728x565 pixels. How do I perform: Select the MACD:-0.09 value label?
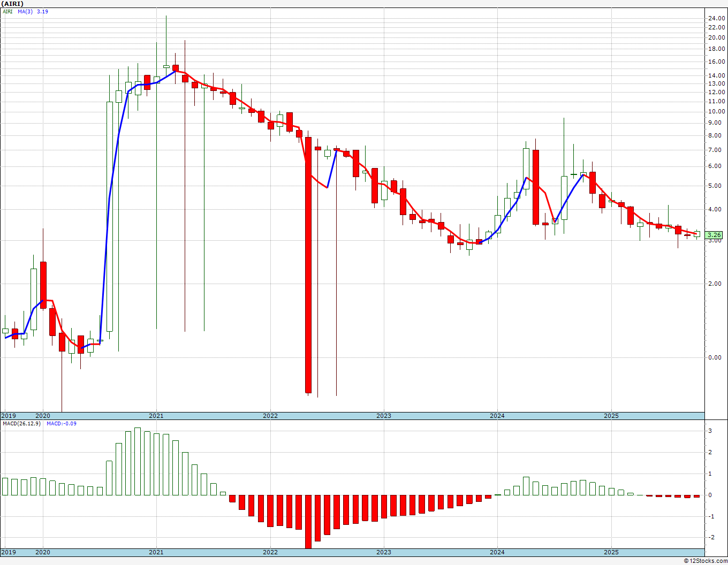(62, 424)
